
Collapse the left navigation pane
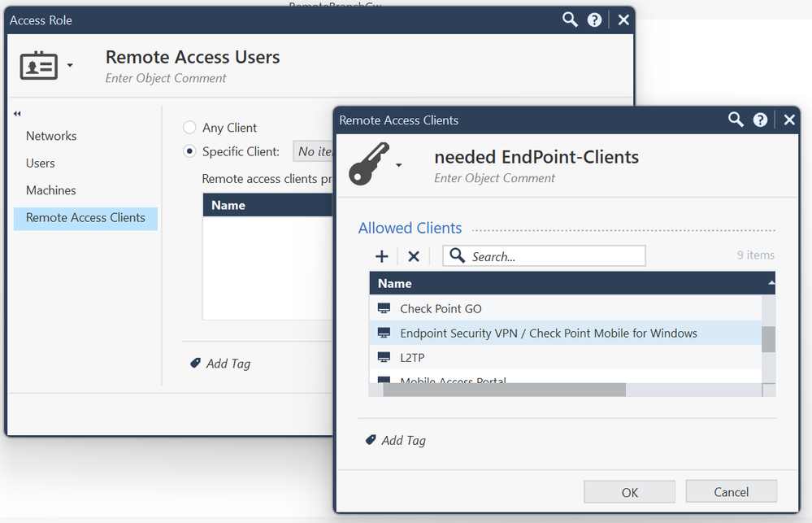[17, 114]
